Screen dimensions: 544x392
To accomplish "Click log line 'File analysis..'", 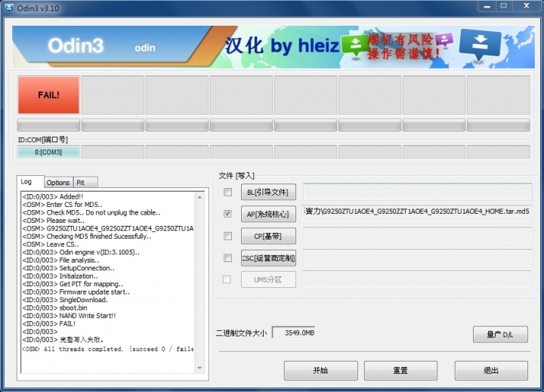I will click(60, 260).
